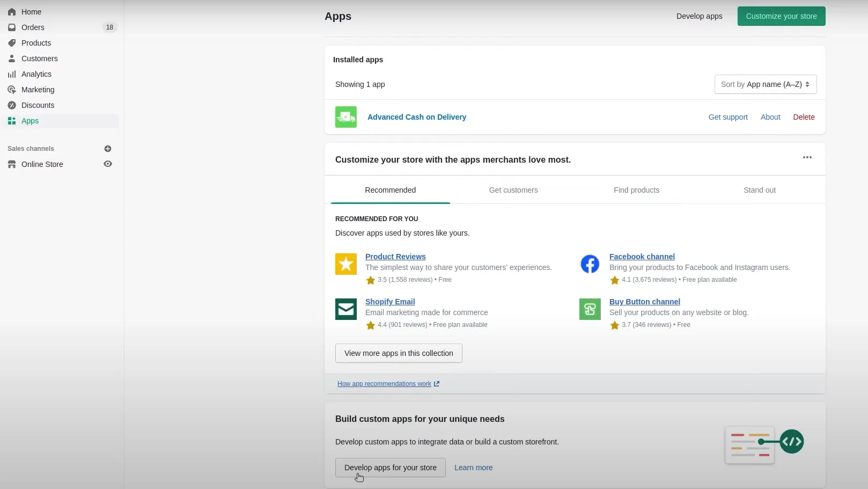
Task: Click the Product Reviews star icon
Action: (x=346, y=264)
